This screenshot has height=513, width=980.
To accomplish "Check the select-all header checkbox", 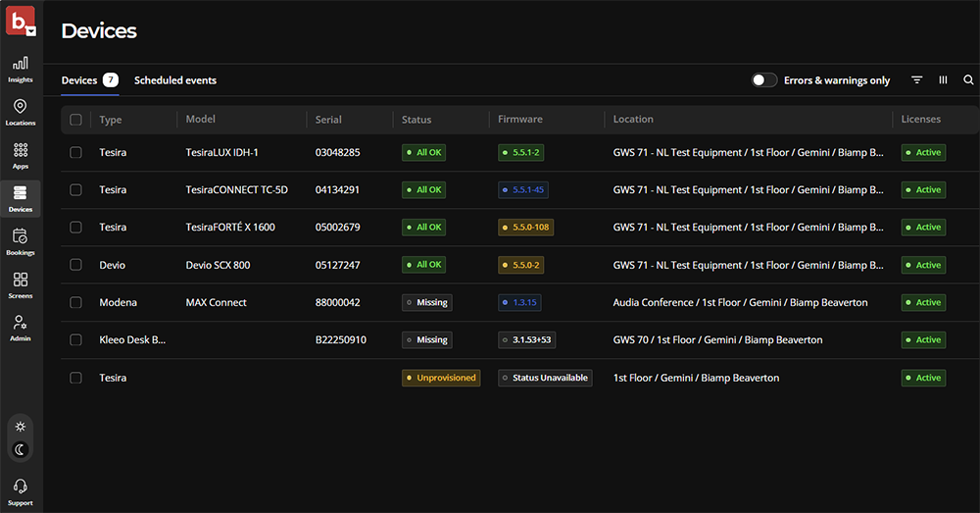I will [75, 120].
